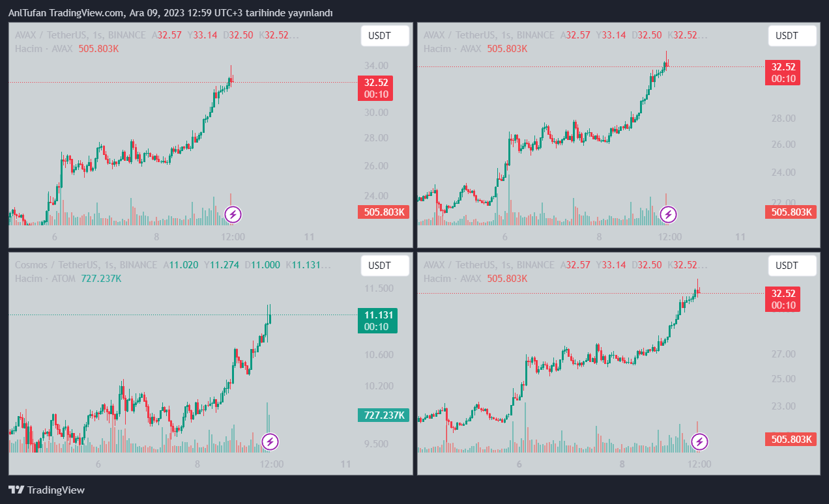
Task: Click the 34.00 price axis label
Action: click(x=375, y=65)
